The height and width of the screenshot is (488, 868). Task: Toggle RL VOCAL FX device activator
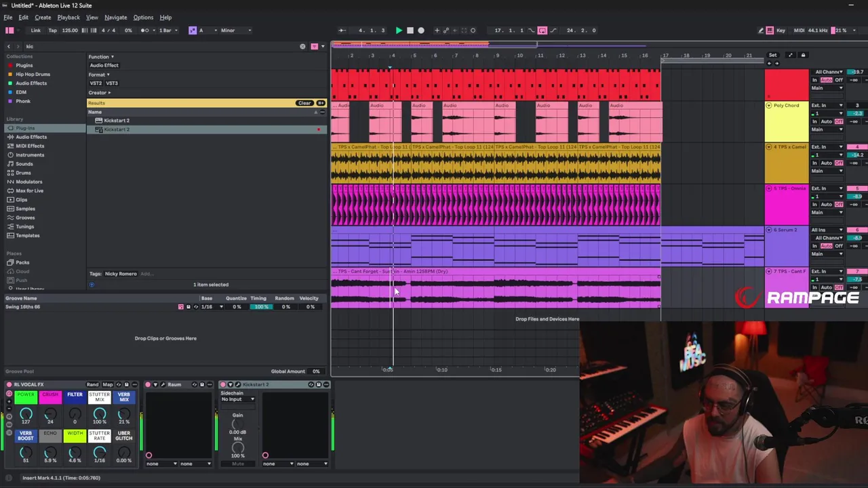(x=9, y=384)
